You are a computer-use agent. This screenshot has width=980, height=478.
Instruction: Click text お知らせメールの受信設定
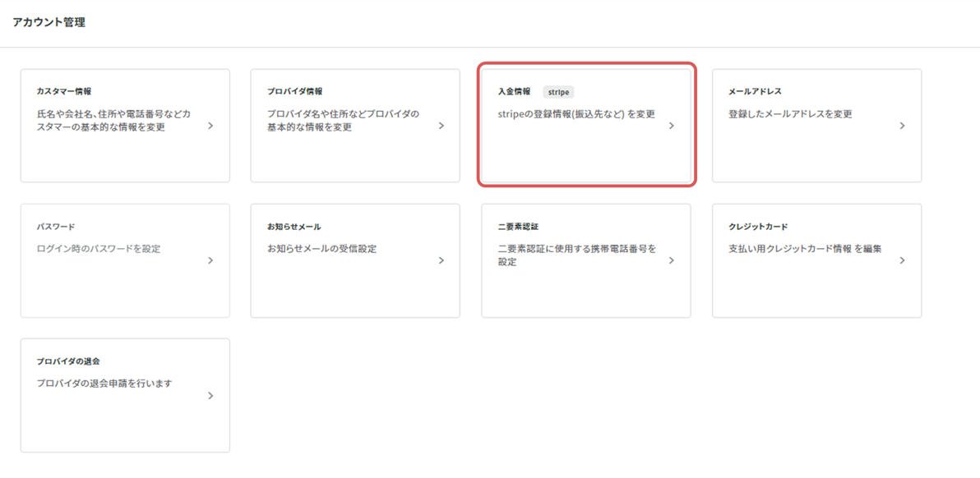(x=322, y=248)
